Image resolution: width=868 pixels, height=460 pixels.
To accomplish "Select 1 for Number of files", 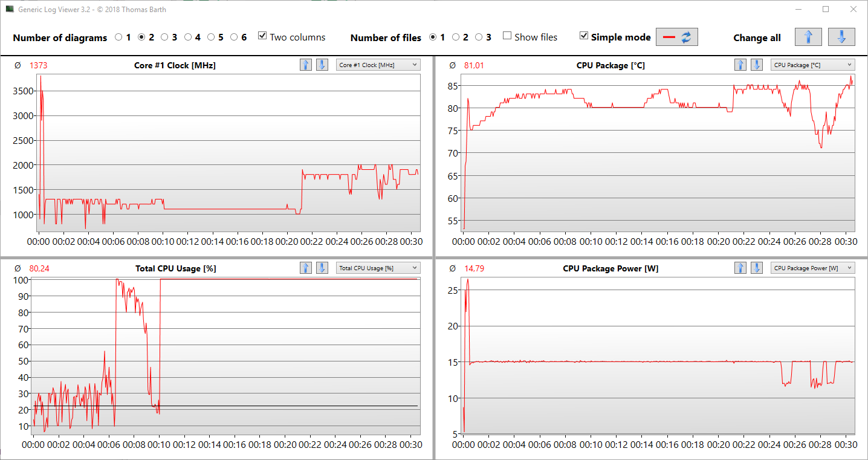I will click(433, 37).
